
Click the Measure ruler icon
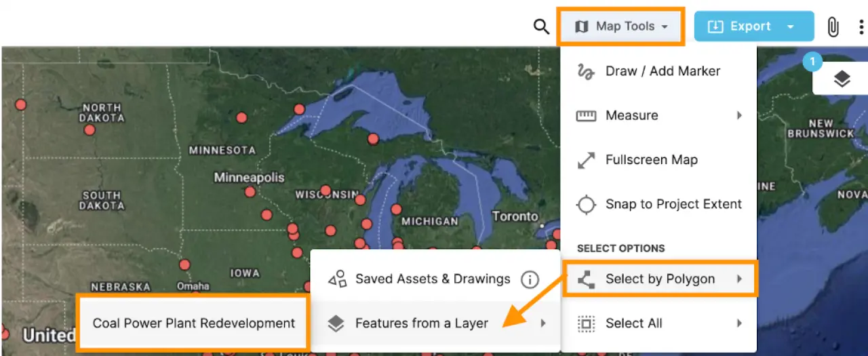586,116
